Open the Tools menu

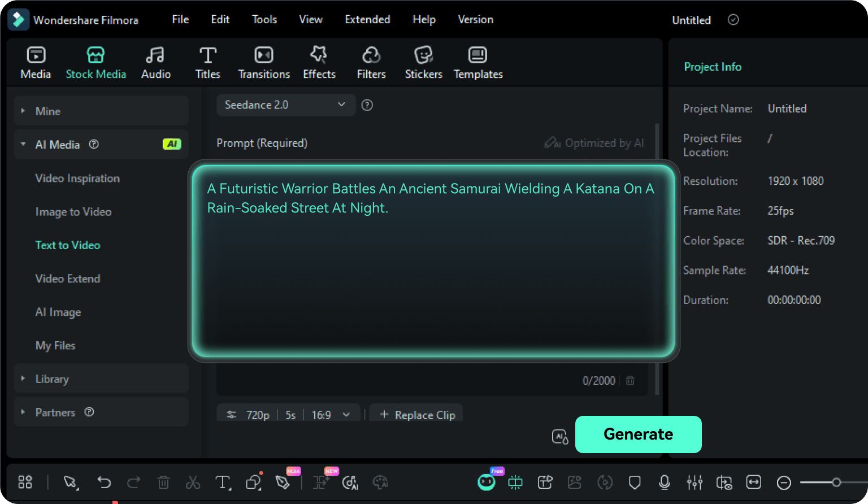click(264, 19)
